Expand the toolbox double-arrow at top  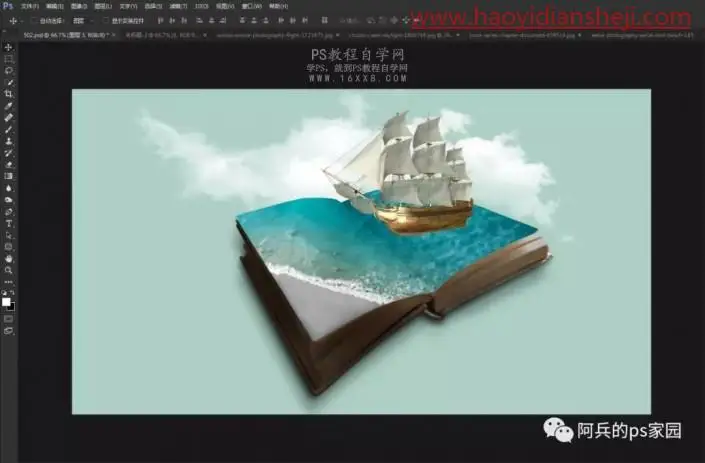click(x=4, y=32)
